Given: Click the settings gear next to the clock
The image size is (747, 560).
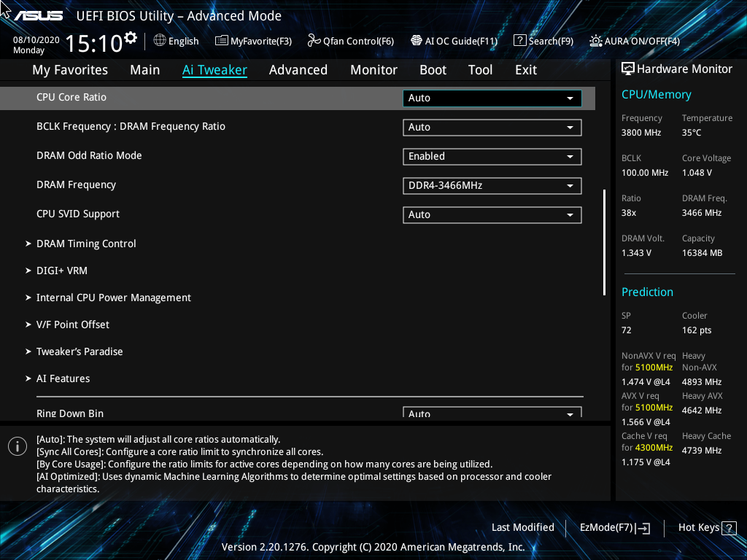Looking at the screenshot, I should tap(130, 38).
